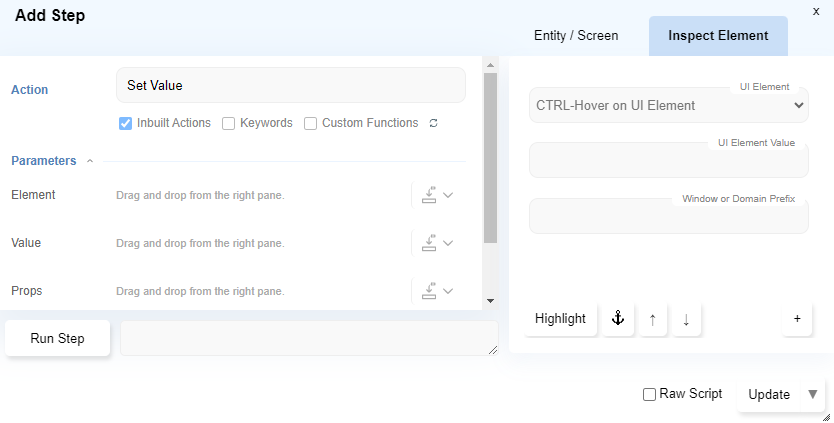Click the insert icon in Value row
Screen dimensions: 834x423
(x=429, y=243)
